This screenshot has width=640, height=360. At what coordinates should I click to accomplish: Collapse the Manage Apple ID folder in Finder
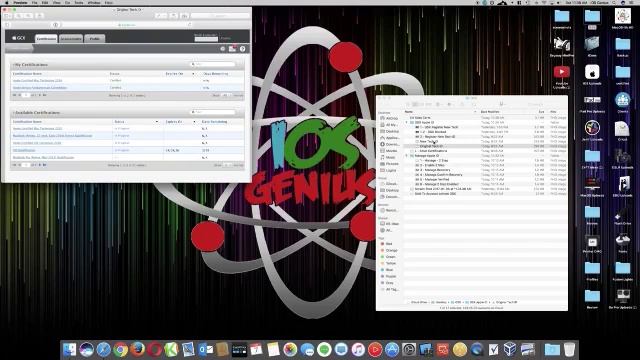click(407, 156)
